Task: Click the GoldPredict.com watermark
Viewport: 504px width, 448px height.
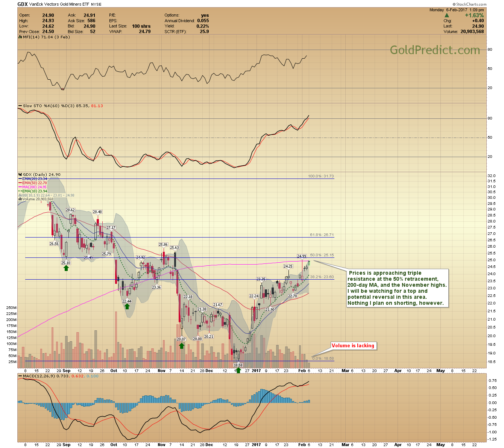Action: click(434, 50)
